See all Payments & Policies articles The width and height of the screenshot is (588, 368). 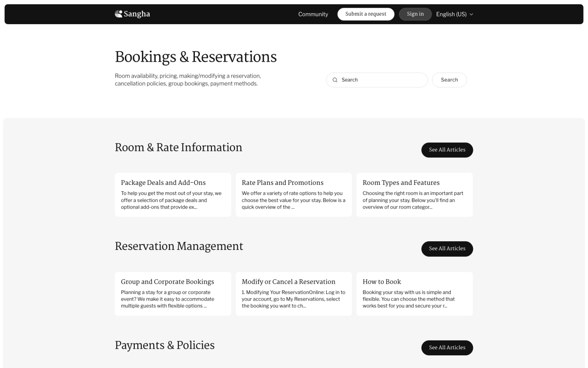tap(447, 348)
